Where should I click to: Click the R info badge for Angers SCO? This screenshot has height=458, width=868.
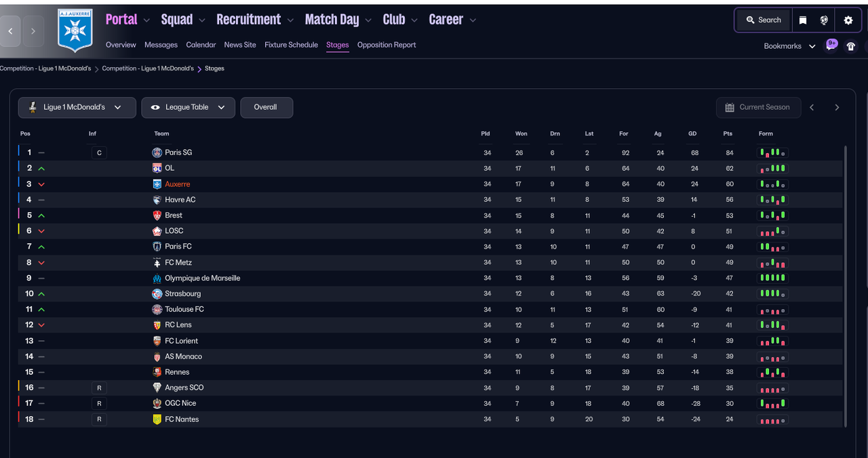pos(99,388)
